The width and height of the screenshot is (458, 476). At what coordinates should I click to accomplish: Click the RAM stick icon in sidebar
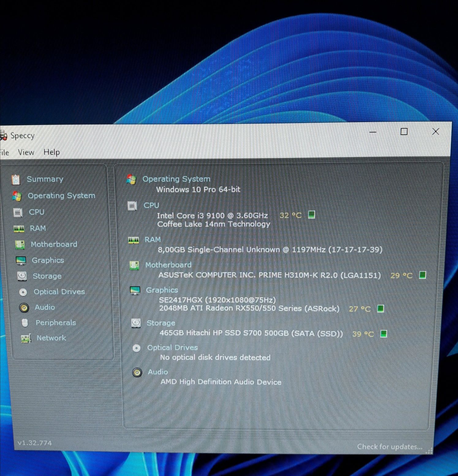coord(19,229)
